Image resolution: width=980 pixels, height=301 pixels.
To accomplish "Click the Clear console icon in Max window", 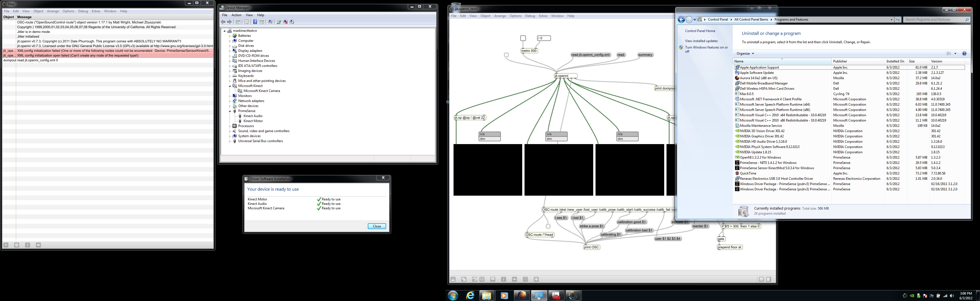I will tap(6, 245).
